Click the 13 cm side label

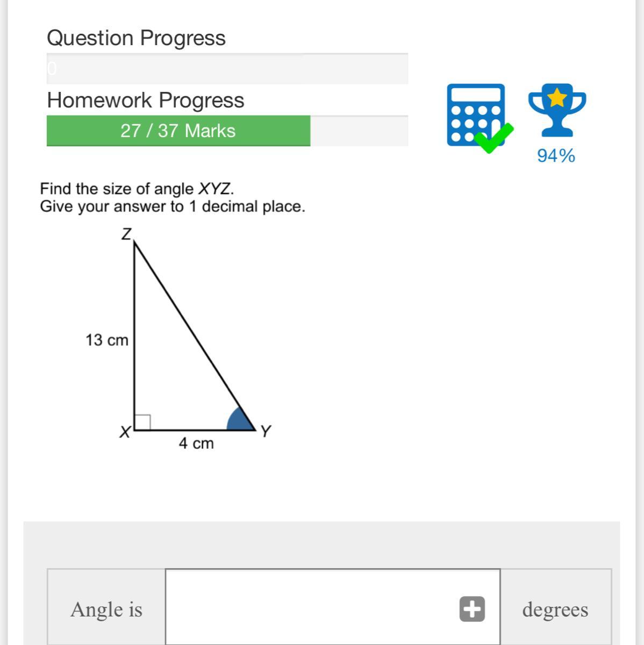pyautogui.click(x=107, y=340)
